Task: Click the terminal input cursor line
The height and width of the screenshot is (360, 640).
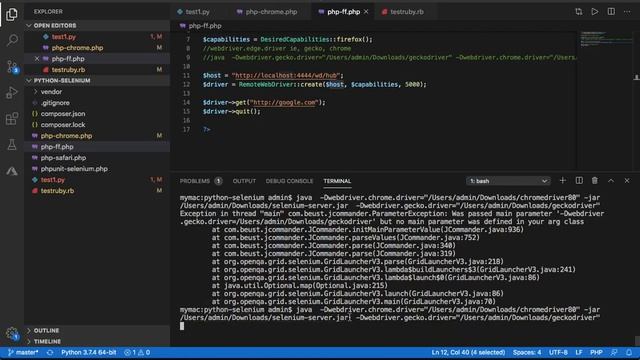Action: tap(182, 326)
